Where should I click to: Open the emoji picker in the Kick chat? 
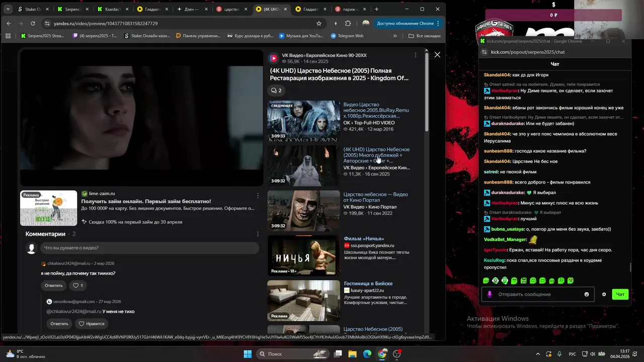coord(587,294)
